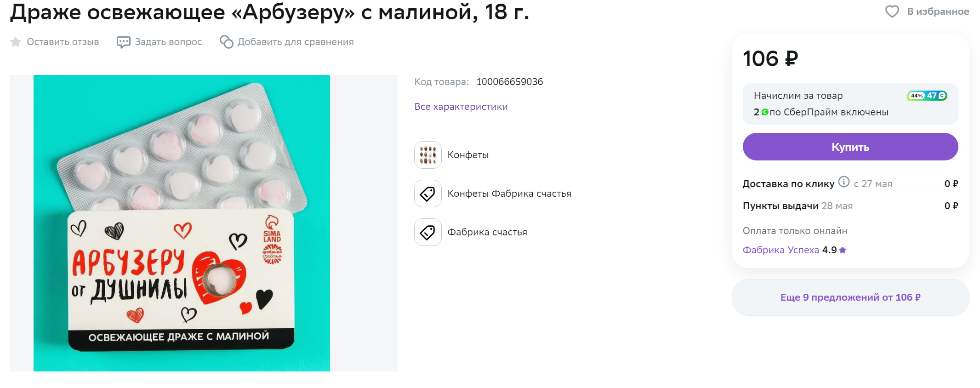Click the star icon next to Оставить отзыв

click(16, 42)
